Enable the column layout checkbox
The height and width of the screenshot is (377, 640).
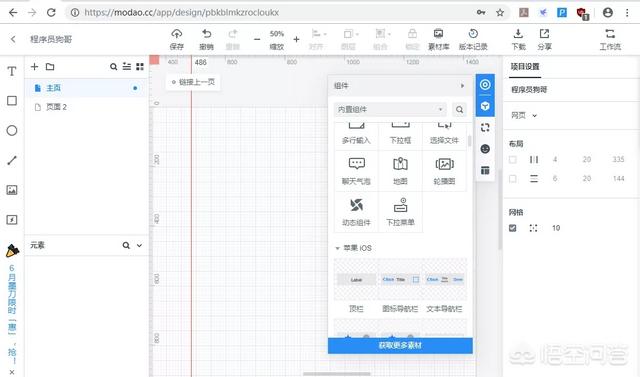click(x=513, y=160)
